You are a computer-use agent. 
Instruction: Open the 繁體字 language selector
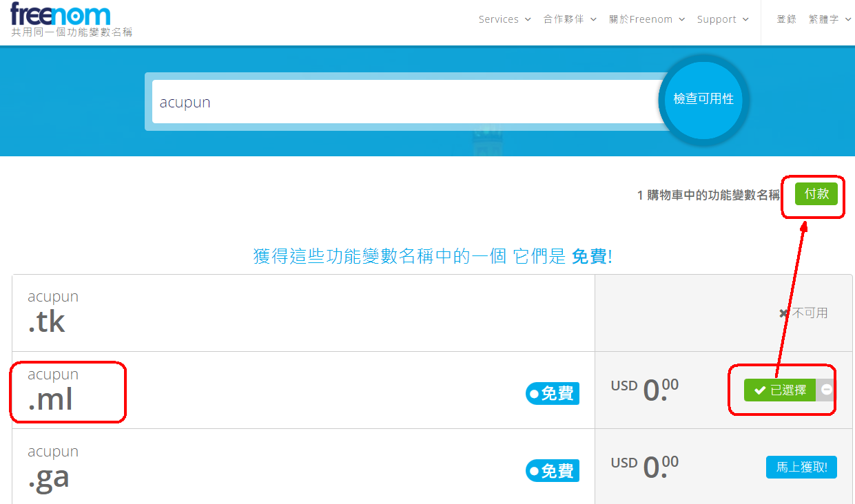[829, 19]
